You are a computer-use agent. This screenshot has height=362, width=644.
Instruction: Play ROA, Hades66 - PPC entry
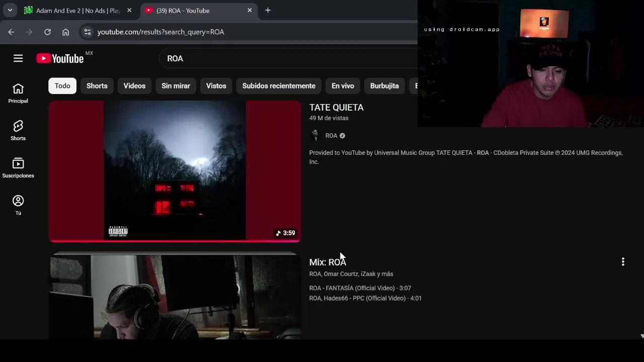365,298
